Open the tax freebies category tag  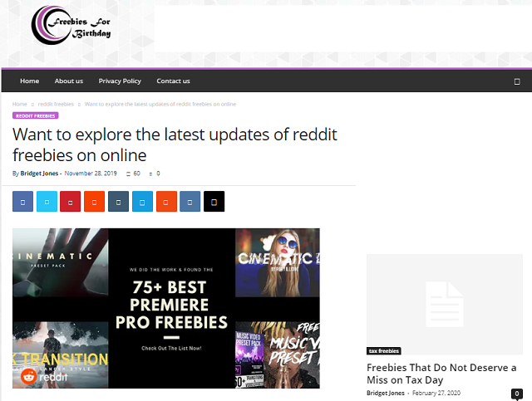(383, 351)
